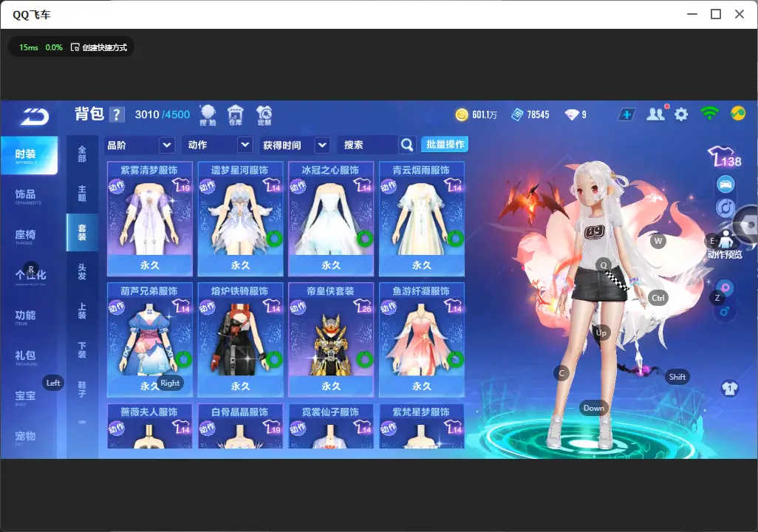Select the 蔷薇夫人服饰 outfit card
Image resolution: width=758 pixels, height=532 pixels.
pyautogui.click(x=149, y=426)
